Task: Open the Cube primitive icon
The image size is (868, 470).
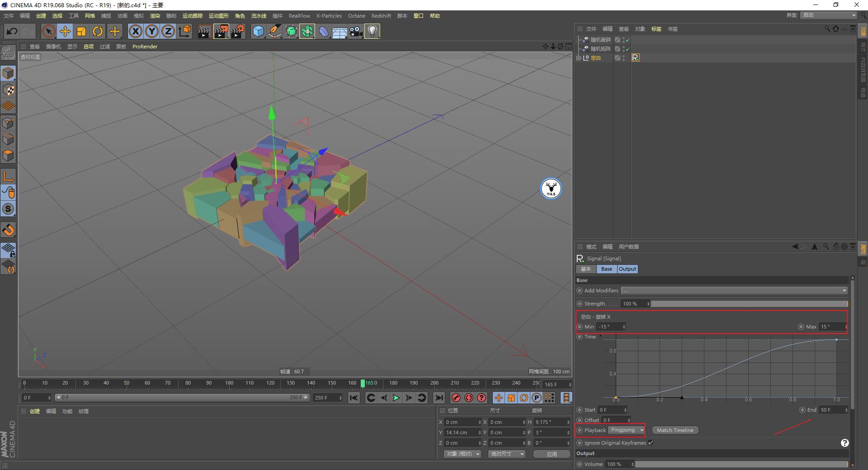Action: click(258, 31)
